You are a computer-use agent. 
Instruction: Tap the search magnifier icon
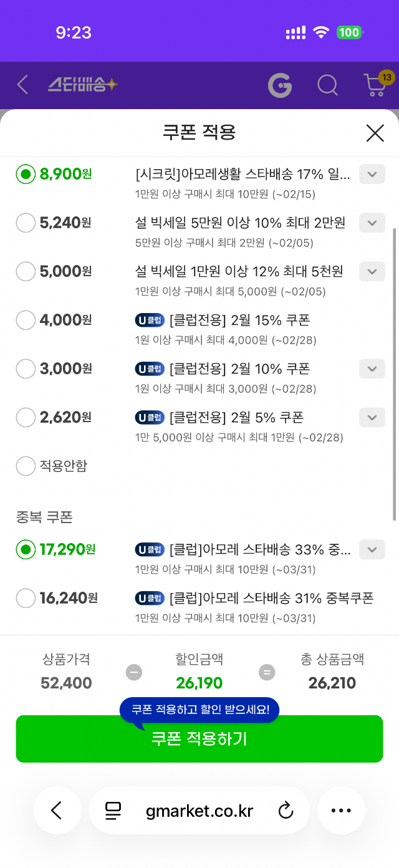327,85
